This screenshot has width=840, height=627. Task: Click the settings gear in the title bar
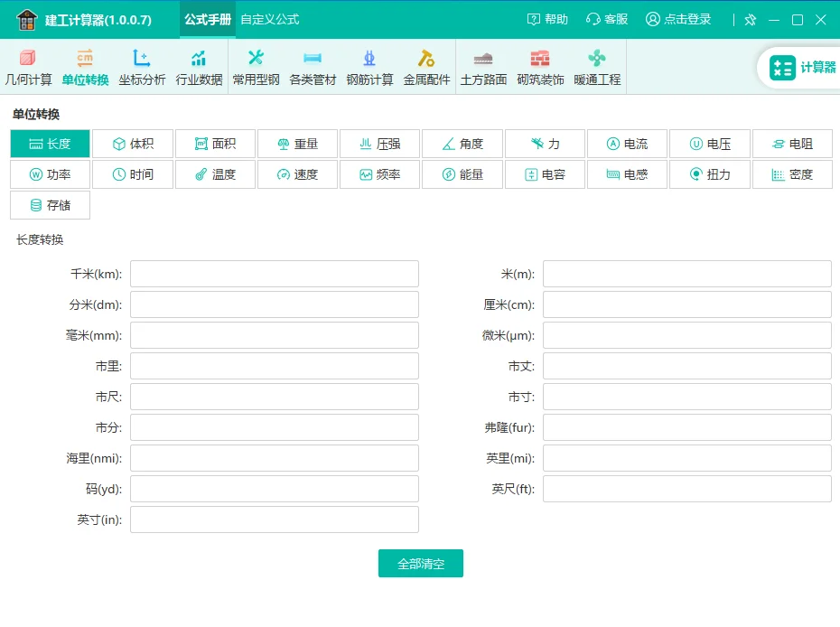(750, 19)
